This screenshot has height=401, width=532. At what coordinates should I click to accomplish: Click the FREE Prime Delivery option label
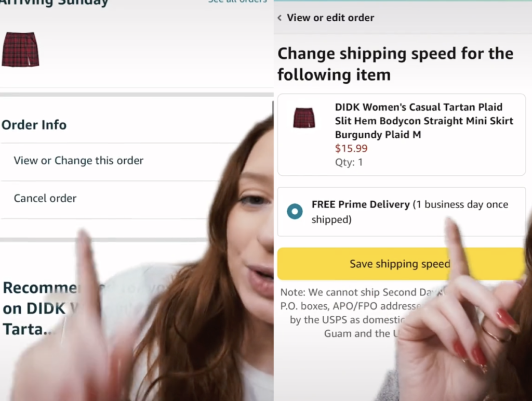tap(410, 212)
